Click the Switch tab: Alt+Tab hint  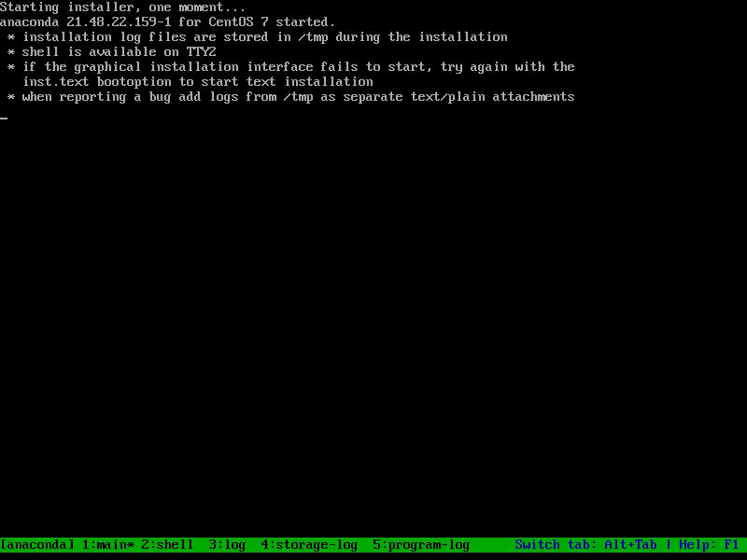[585, 544]
